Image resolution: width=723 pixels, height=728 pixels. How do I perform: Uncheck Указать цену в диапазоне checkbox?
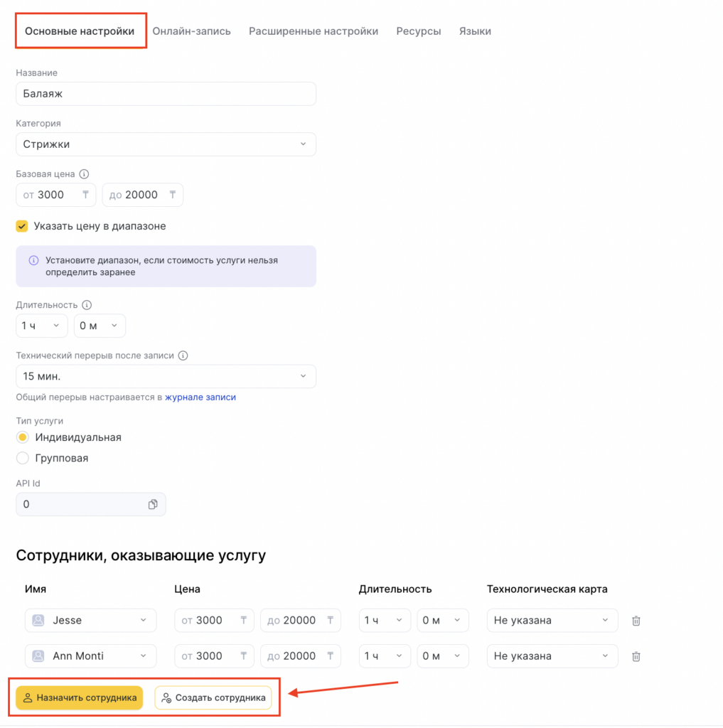coord(22,226)
